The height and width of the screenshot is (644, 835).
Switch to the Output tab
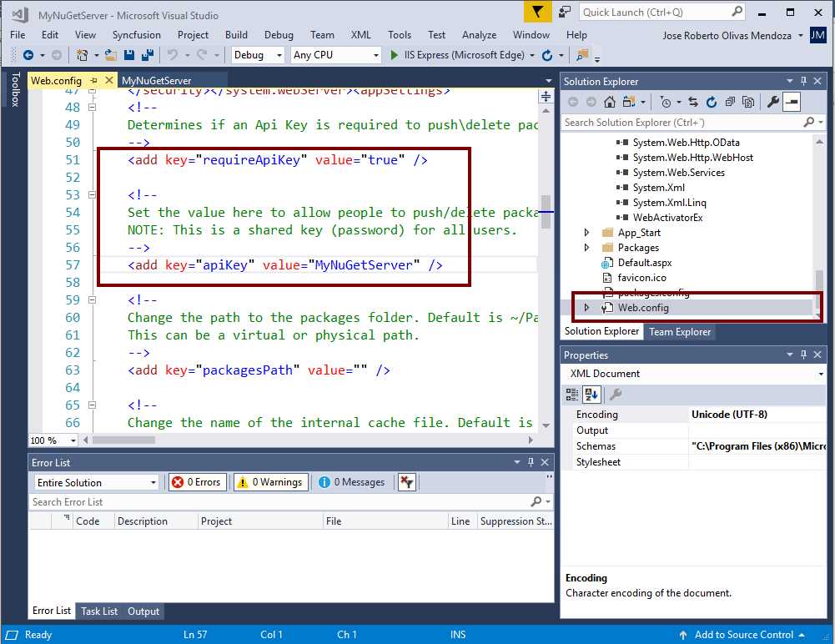tap(143, 611)
